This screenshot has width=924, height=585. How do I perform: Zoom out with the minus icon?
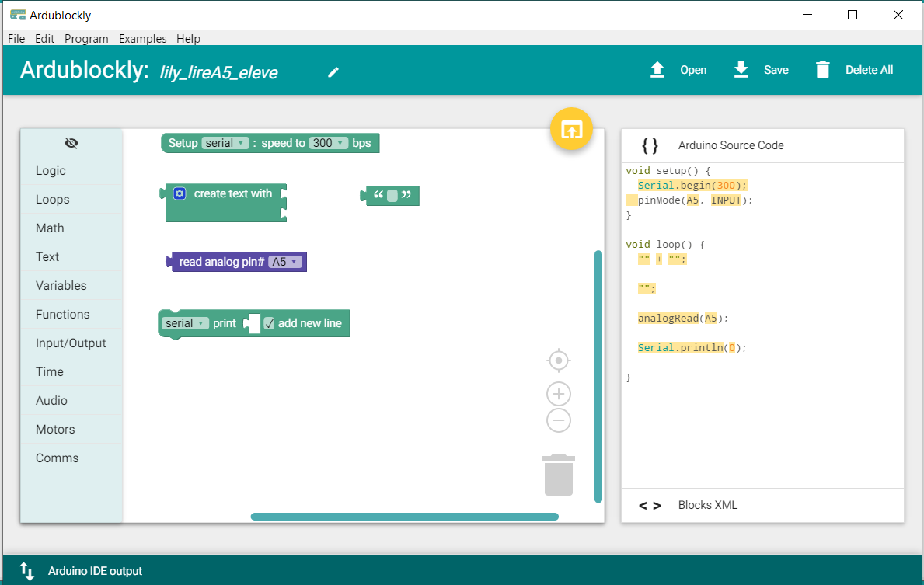[559, 420]
